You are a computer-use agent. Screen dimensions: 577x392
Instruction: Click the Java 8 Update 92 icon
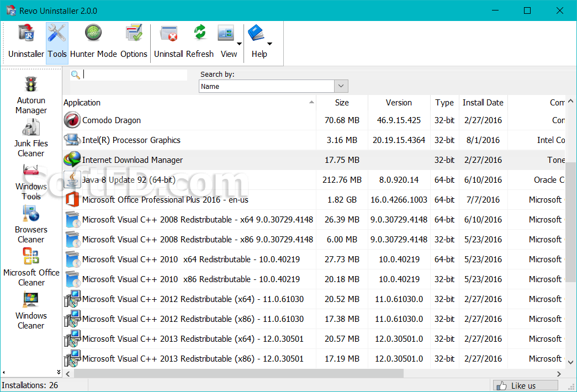coord(72,179)
